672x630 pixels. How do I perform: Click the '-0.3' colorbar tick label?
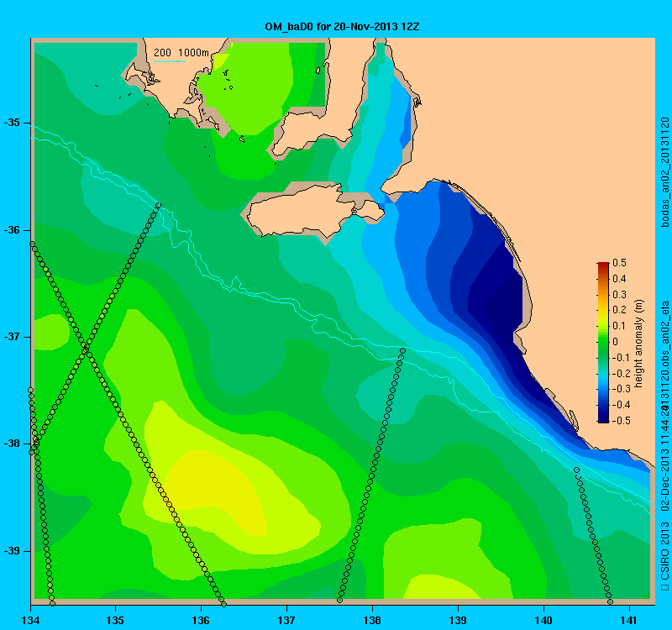point(620,389)
